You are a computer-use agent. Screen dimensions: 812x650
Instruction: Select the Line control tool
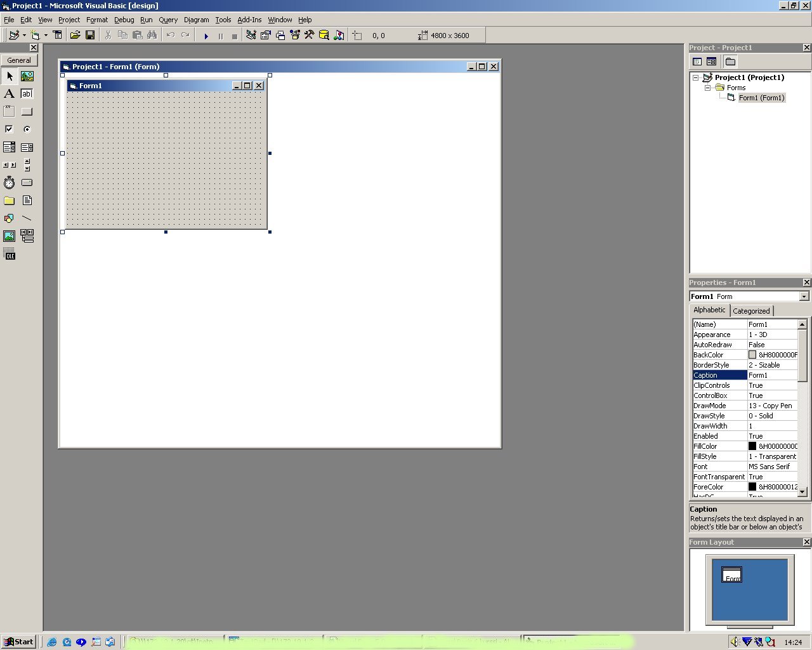coord(27,218)
